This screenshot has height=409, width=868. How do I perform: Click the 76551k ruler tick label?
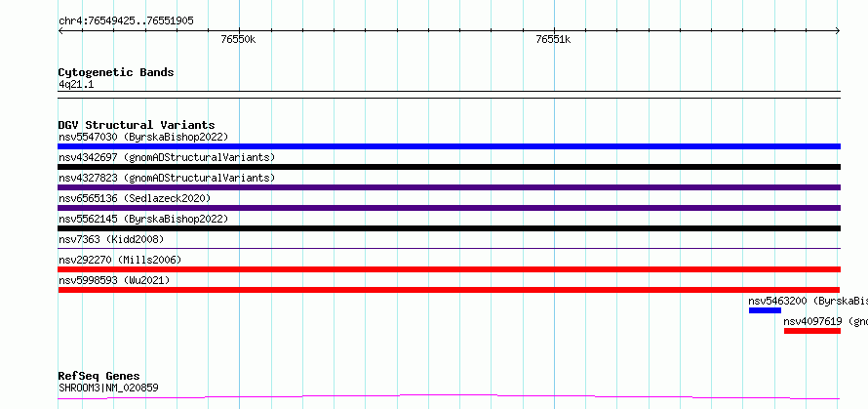(553, 39)
